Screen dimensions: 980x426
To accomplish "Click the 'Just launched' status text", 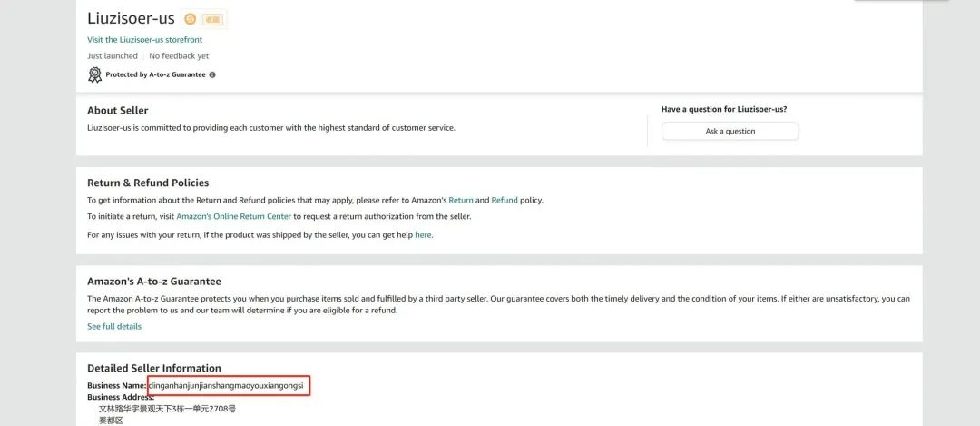I will pyautogui.click(x=113, y=55).
